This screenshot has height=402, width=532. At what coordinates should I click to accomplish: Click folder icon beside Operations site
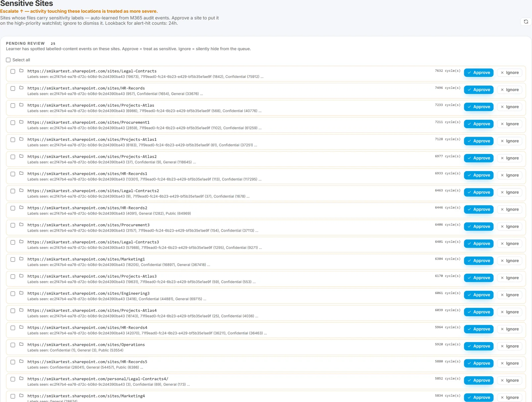tap(21, 344)
